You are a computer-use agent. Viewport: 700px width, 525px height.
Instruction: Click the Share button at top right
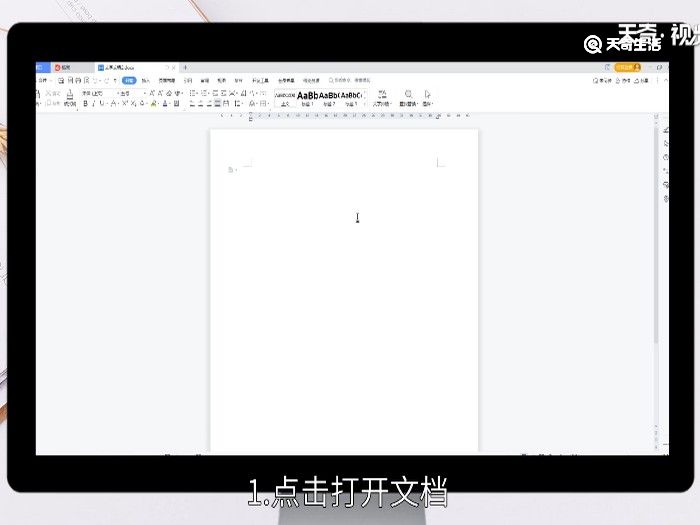[642, 80]
